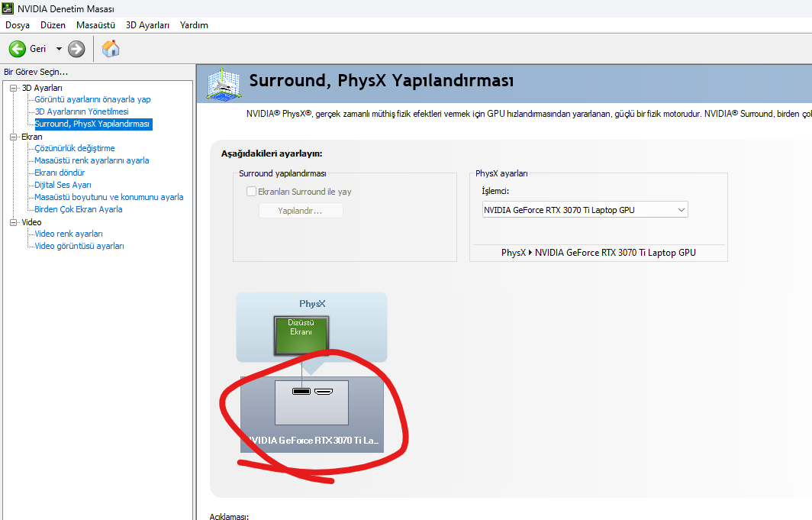Viewport: 812px width, 520px height.
Task: Open Masaüstü renk ayarlarını ayarla link
Action: point(92,160)
